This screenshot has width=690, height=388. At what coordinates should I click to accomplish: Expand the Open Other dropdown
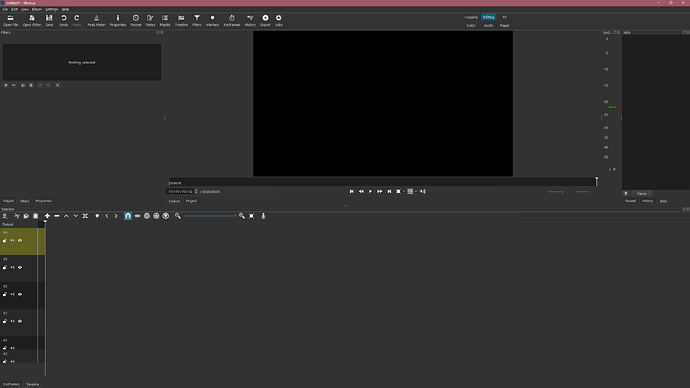tap(32, 20)
